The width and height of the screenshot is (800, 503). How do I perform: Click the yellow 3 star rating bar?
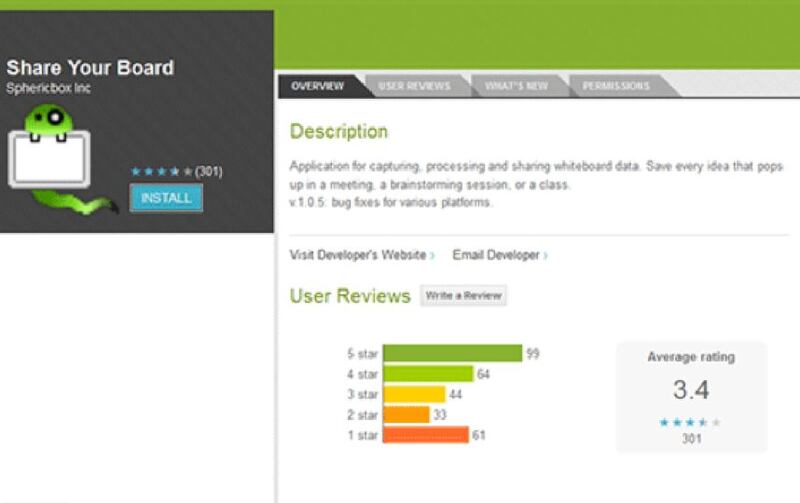click(x=414, y=394)
